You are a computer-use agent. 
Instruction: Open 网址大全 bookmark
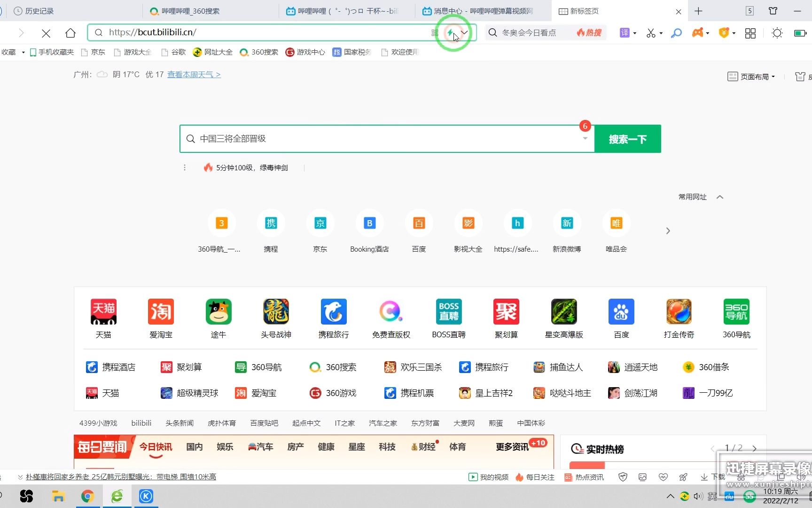point(213,52)
